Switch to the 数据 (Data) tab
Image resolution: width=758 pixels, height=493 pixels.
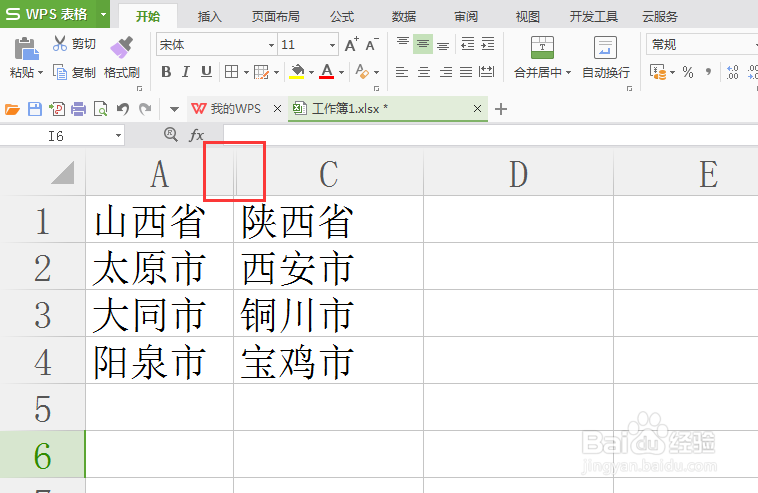click(404, 17)
